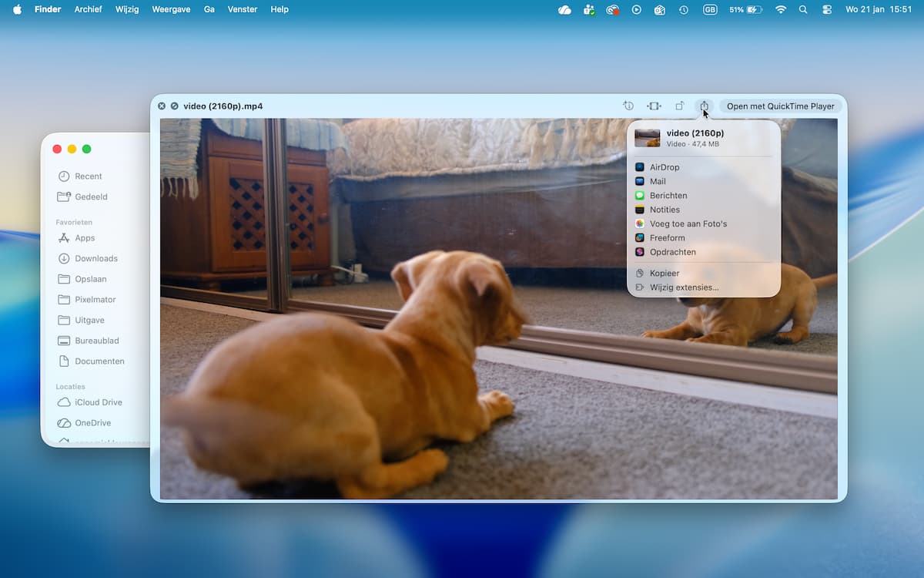Select Opdrachten in the share popup
The width and height of the screenshot is (924, 578).
tap(672, 252)
